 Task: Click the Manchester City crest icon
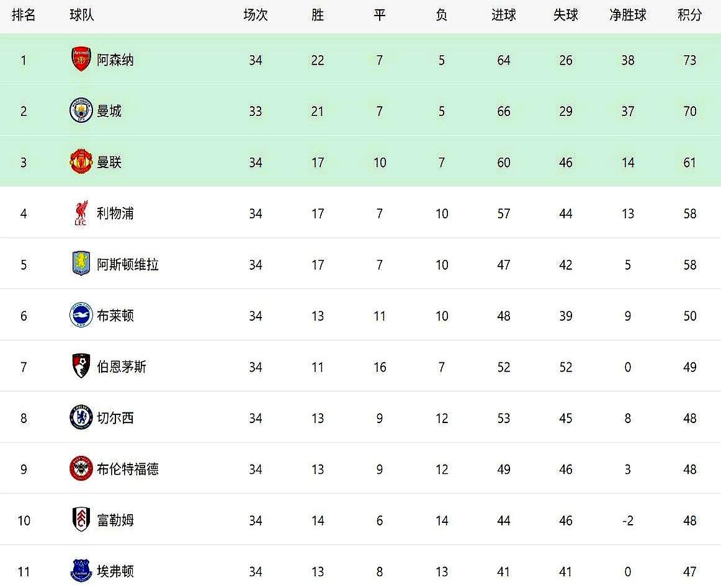(81, 111)
